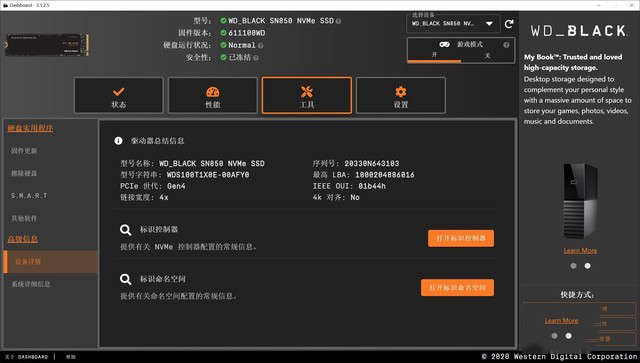Click 2020 Western Digital Corporation copyright text

click(560, 356)
